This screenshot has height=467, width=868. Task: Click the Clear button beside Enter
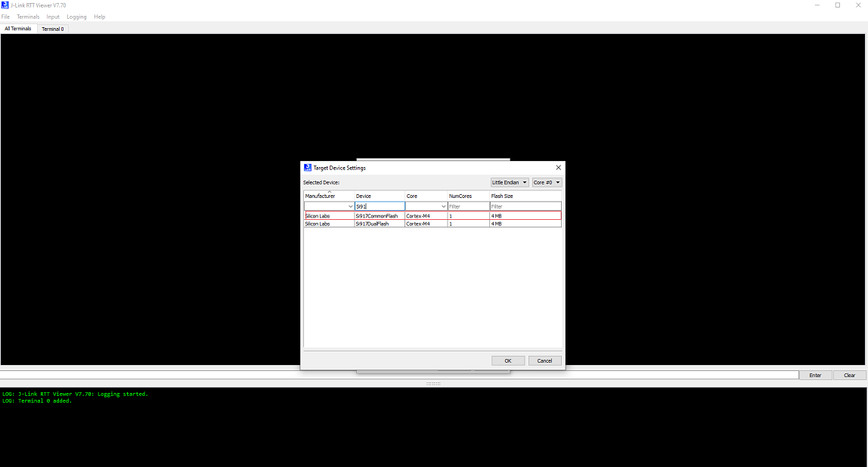point(849,376)
